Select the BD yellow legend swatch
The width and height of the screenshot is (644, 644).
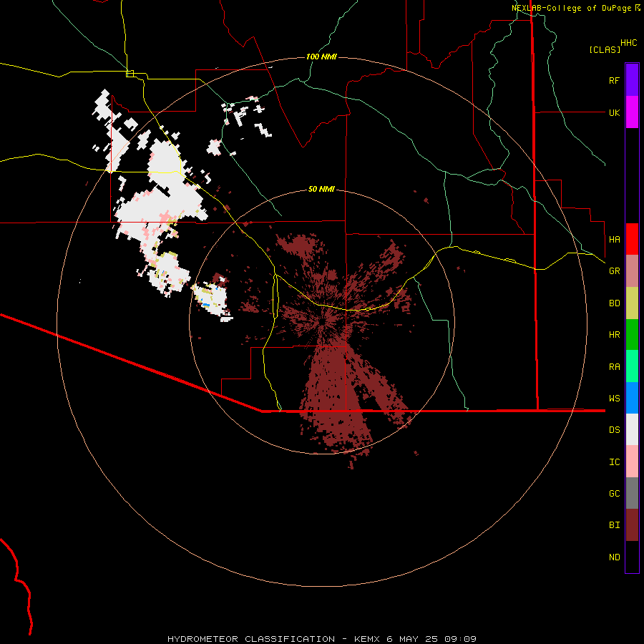(x=632, y=303)
